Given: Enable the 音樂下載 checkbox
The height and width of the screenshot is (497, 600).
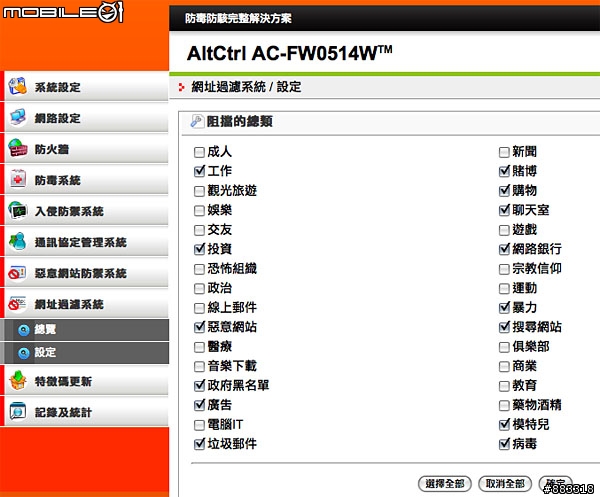Looking at the screenshot, I should (x=199, y=367).
